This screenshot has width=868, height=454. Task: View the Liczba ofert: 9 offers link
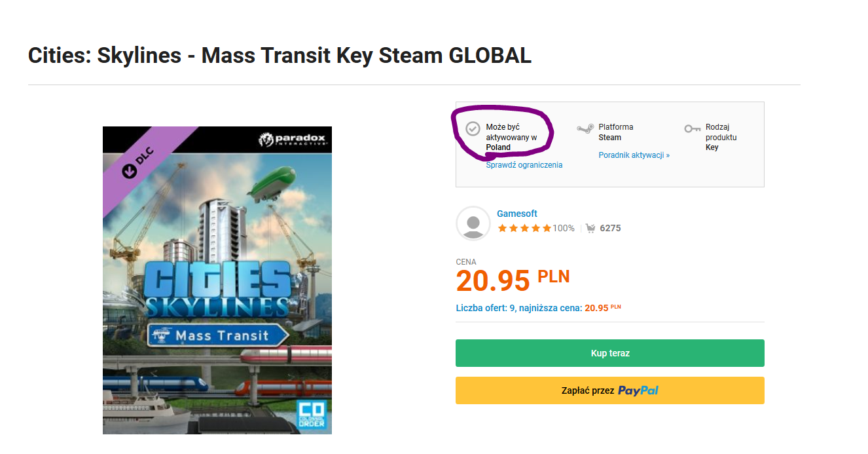point(518,308)
